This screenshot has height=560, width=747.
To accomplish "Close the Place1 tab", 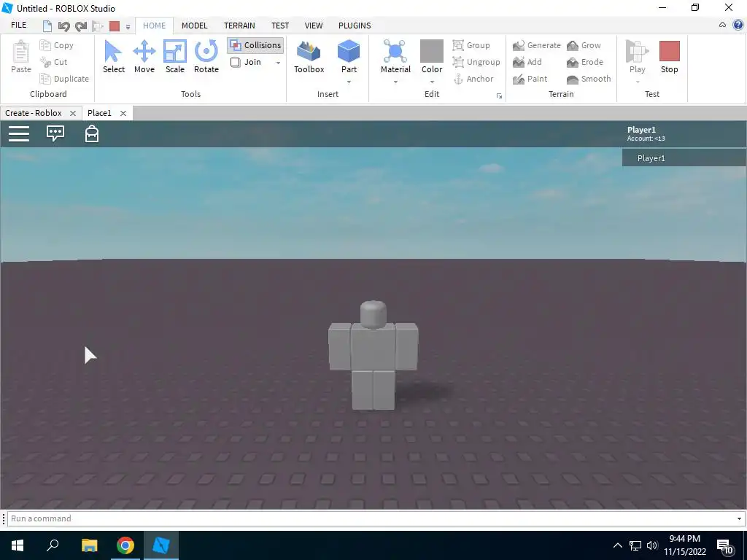I will (123, 113).
